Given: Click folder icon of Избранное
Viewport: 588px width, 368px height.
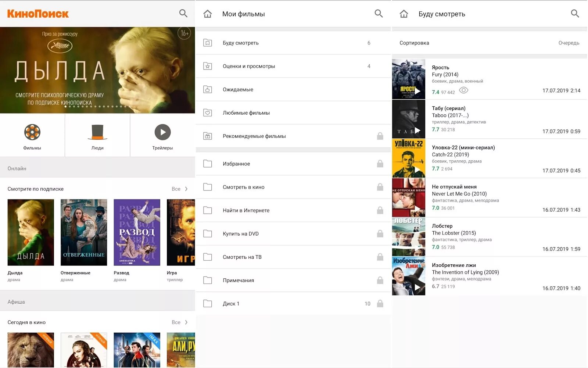Looking at the screenshot, I should click(x=208, y=164).
